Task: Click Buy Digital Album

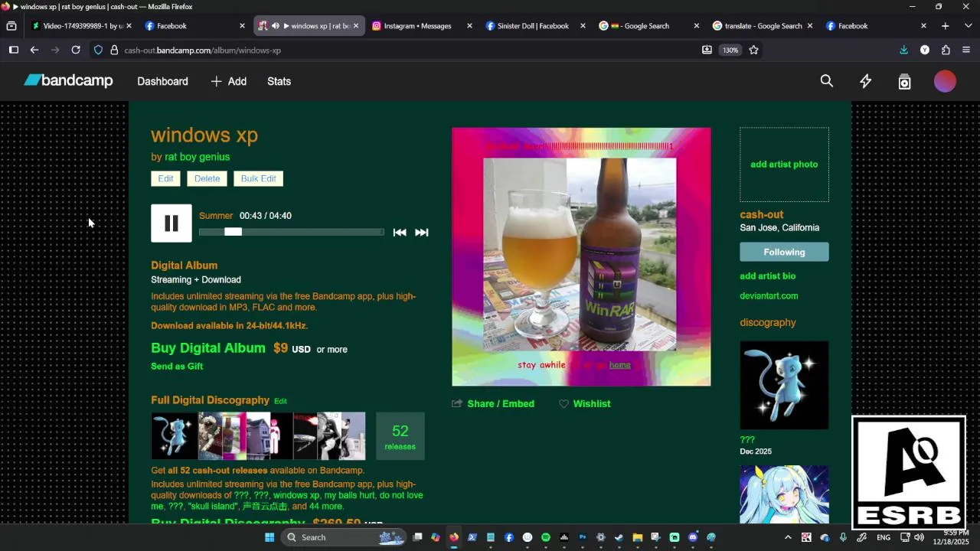Action: 208,347
